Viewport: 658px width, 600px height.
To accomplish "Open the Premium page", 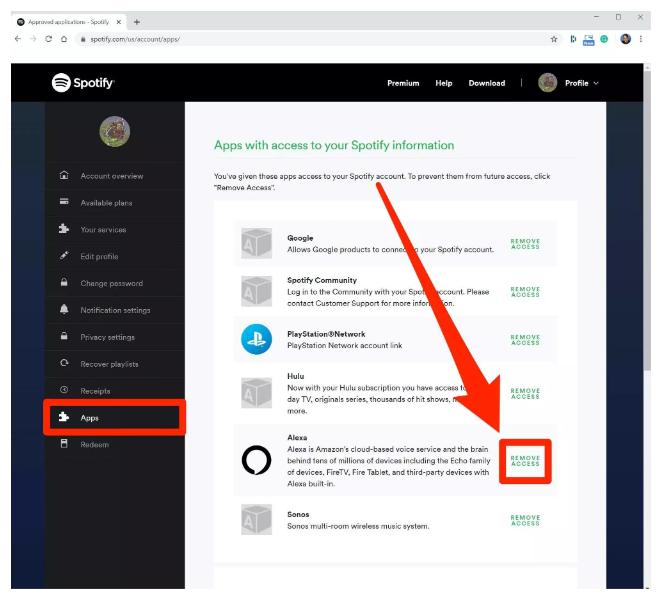I will click(403, 83).
